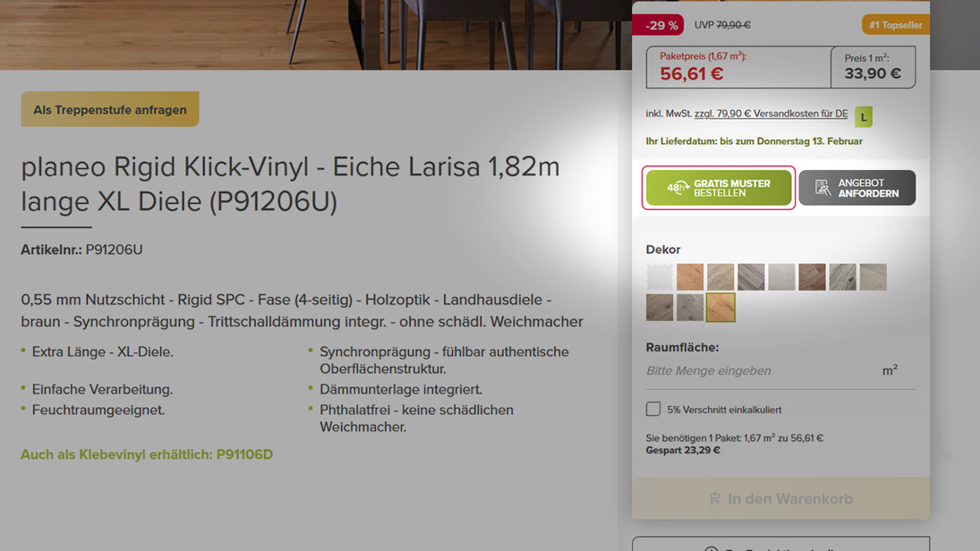
Task: Add item via In den Warenkorb
Action: point(780,498)
